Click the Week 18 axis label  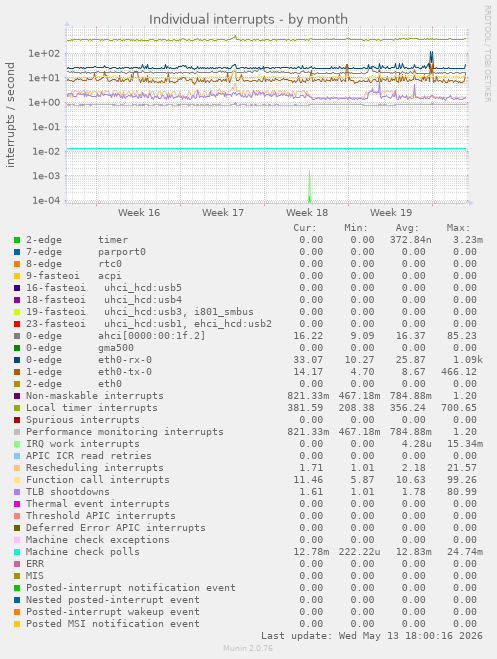click(307, 213)
